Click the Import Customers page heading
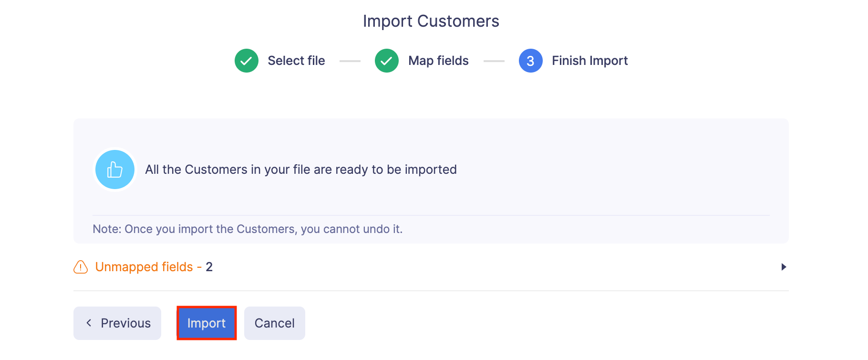Screen dimensions: 868x360 tap(431, 21)
